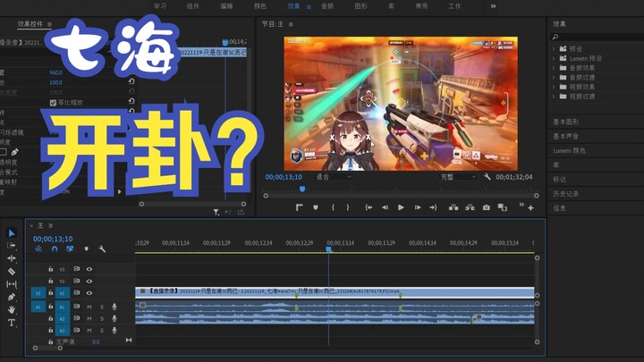Viewport: 644px width, 362px height.
Task: Open the 基本图形 panel
Action: click(565, 122)
